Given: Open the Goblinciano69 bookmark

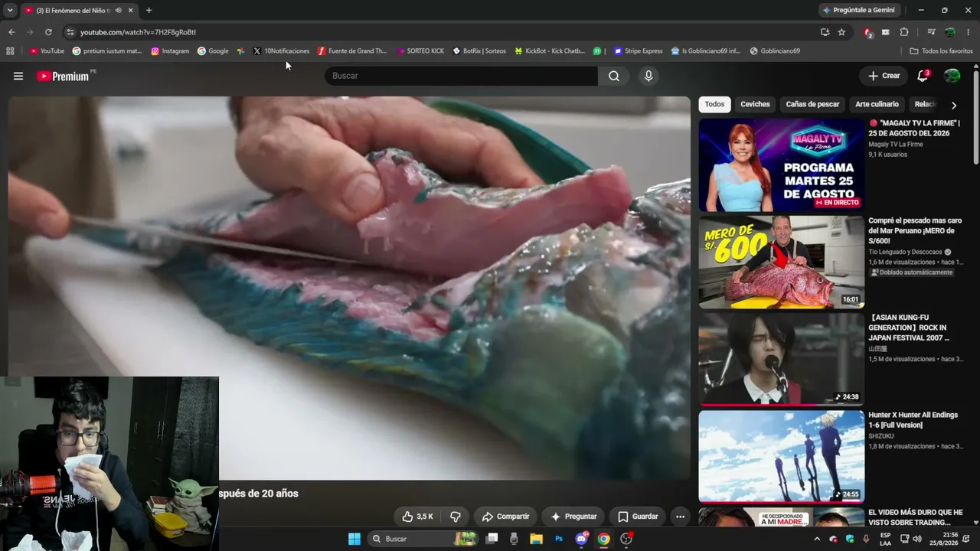Looking at the screenshot, I should 775,51.
